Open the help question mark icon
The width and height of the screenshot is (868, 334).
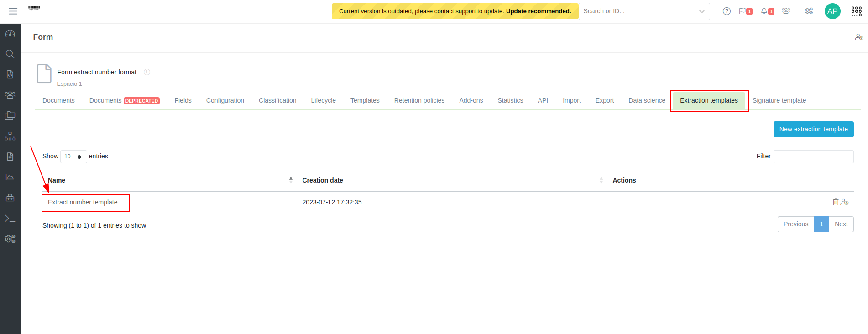pos(727,11)
